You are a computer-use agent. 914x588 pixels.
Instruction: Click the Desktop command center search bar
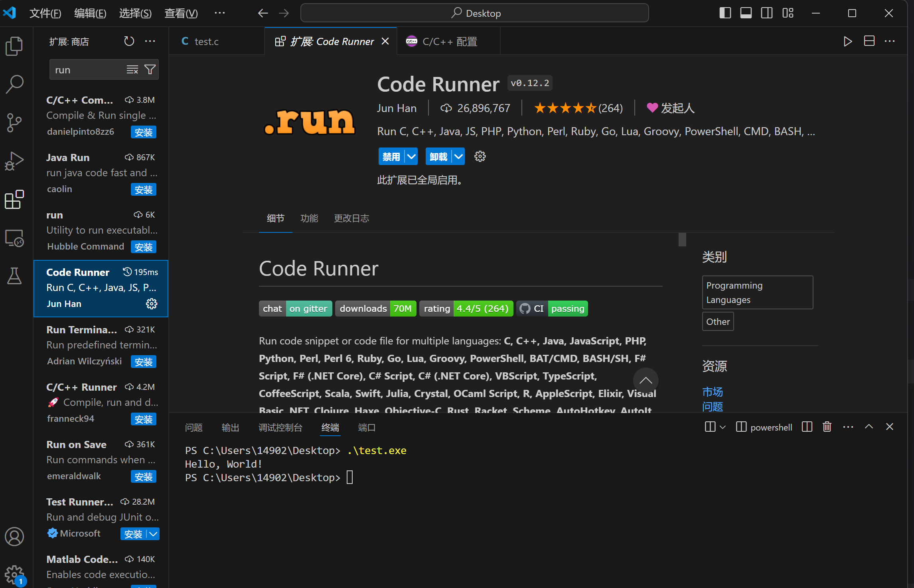(474, 13)
